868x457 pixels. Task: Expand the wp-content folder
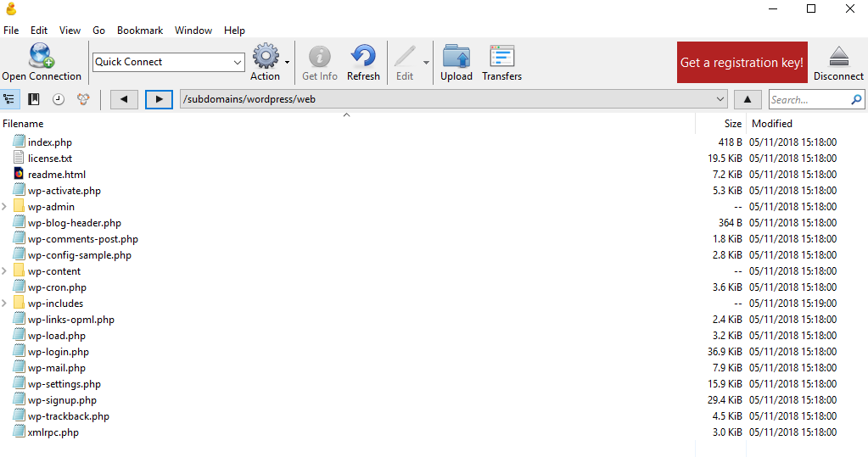click(x=4, y=271)
